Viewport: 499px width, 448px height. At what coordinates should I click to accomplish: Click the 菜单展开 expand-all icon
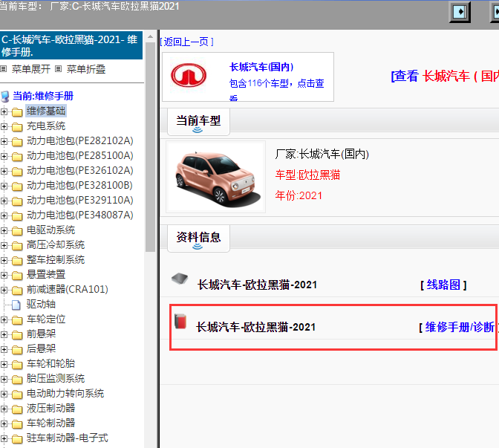pos(4,69)
